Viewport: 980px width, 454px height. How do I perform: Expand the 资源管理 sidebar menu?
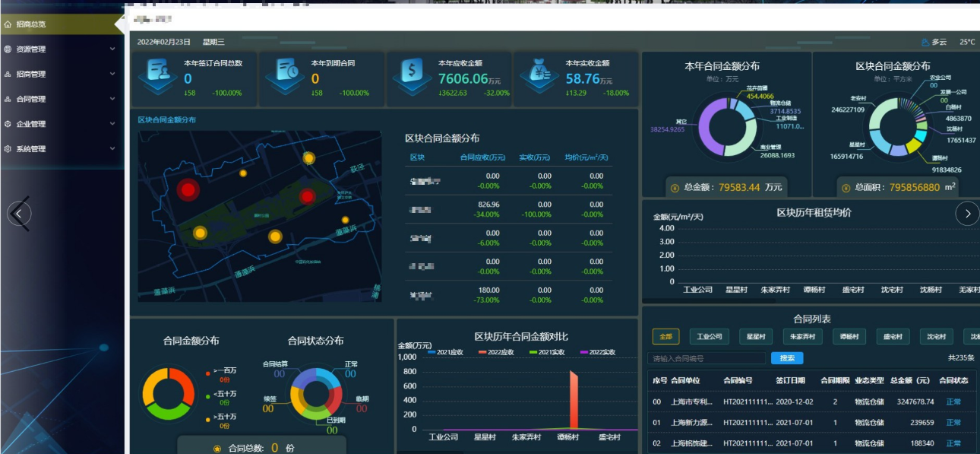pyautogui.click(x=112, y=49)
